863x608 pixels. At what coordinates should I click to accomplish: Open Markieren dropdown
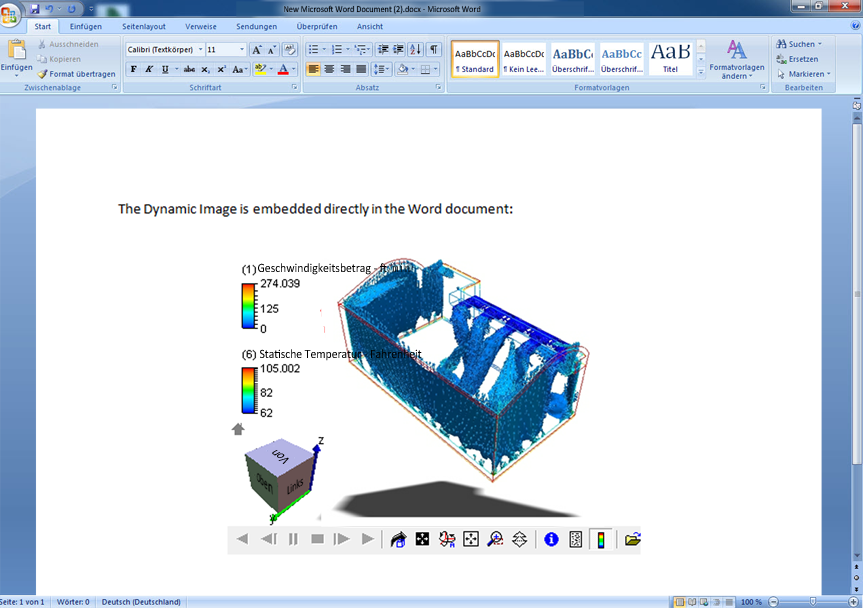803,74
